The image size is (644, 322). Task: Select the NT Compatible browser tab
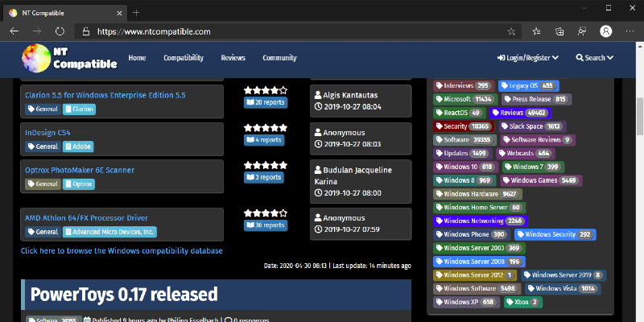(x=66, y=13)
